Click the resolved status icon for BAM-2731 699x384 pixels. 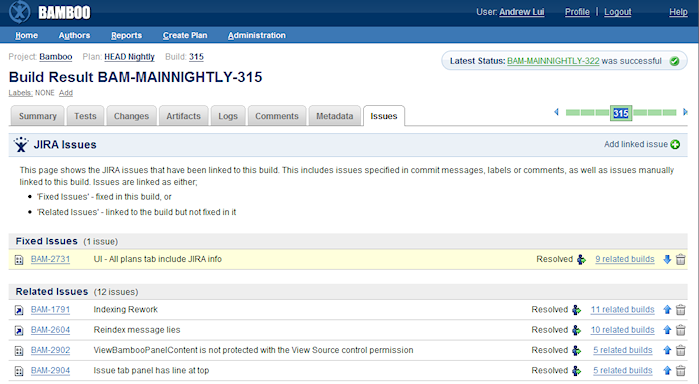click(x=581, y=259)
